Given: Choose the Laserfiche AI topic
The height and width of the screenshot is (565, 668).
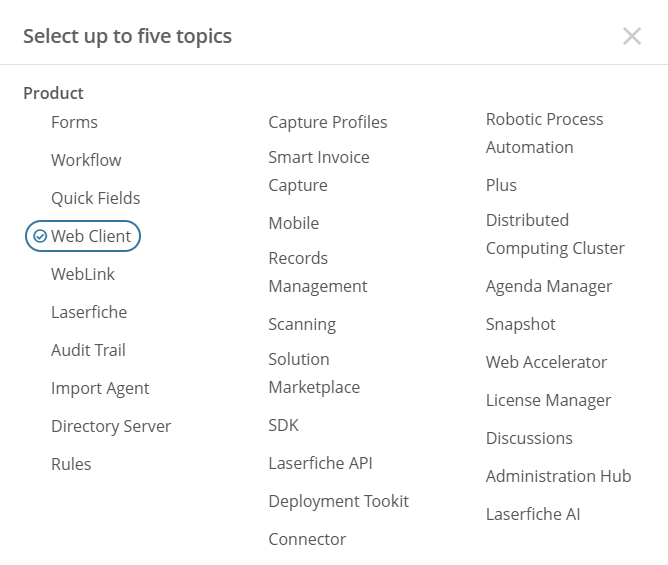Looking at the screenshot, I should tap(533, 514).
